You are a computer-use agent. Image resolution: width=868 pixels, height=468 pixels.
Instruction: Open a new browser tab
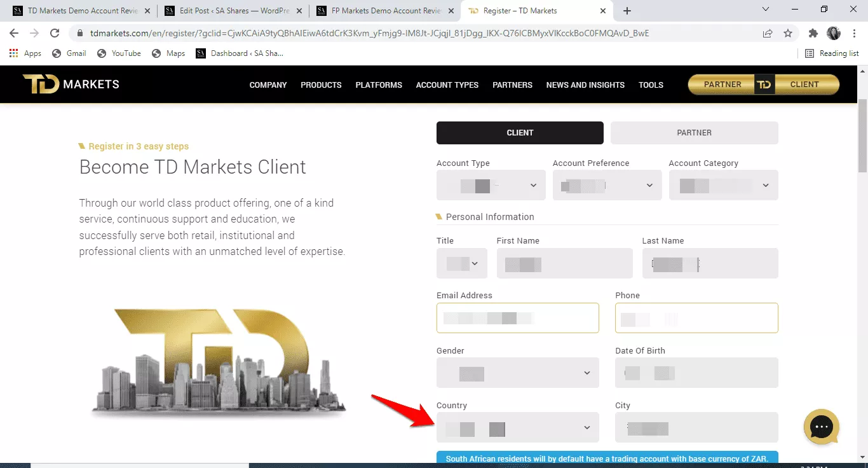coord(627,11)
